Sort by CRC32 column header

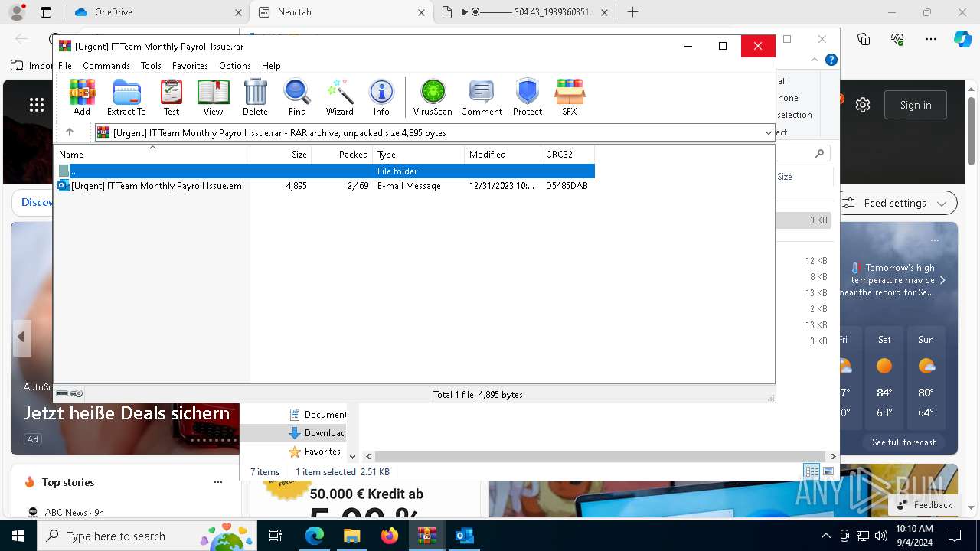[x=568, y=155]
